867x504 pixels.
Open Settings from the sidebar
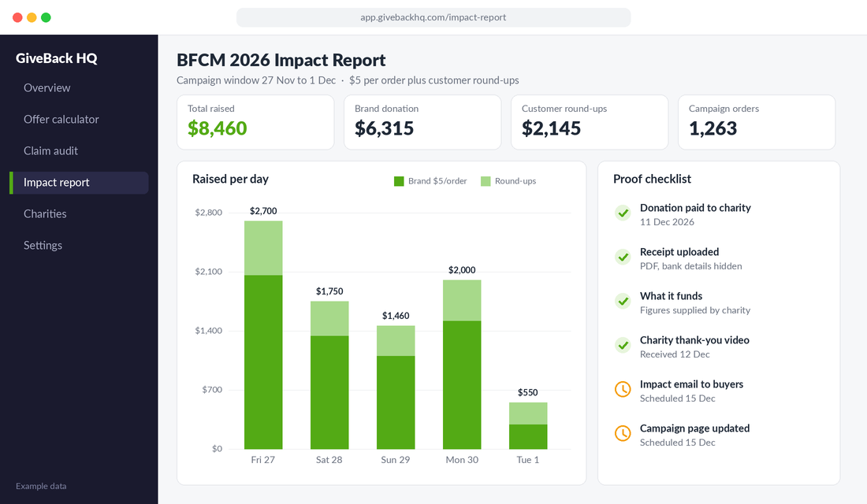click(43, 246)
